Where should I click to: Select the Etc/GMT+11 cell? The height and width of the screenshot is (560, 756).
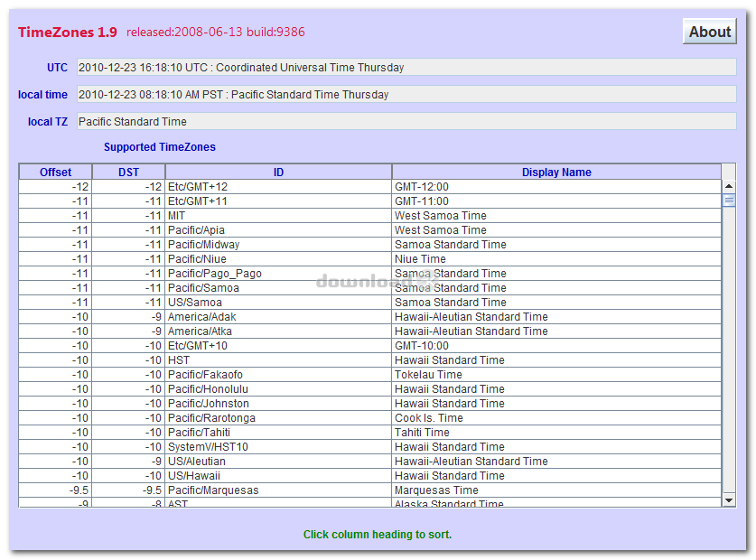(x=278, y=201)
